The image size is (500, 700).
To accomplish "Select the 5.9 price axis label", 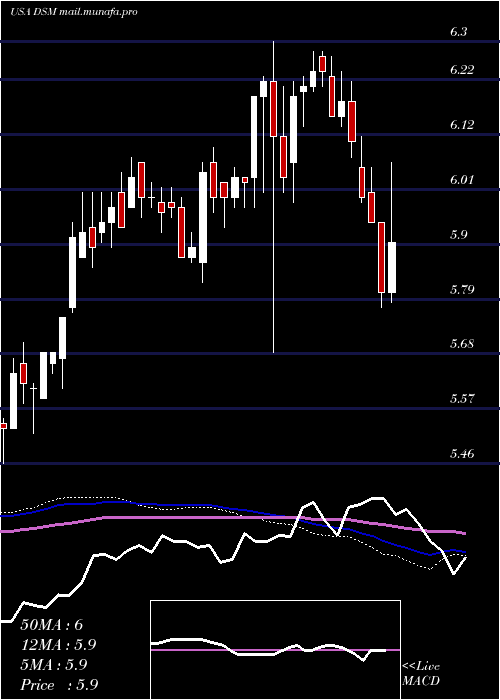I will click(458, 234).
